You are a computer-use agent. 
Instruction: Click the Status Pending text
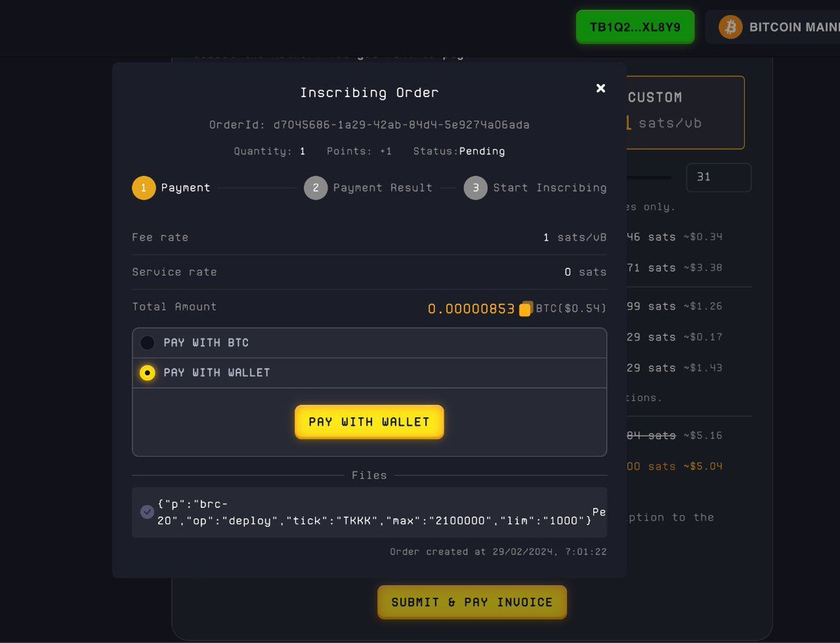459,151
